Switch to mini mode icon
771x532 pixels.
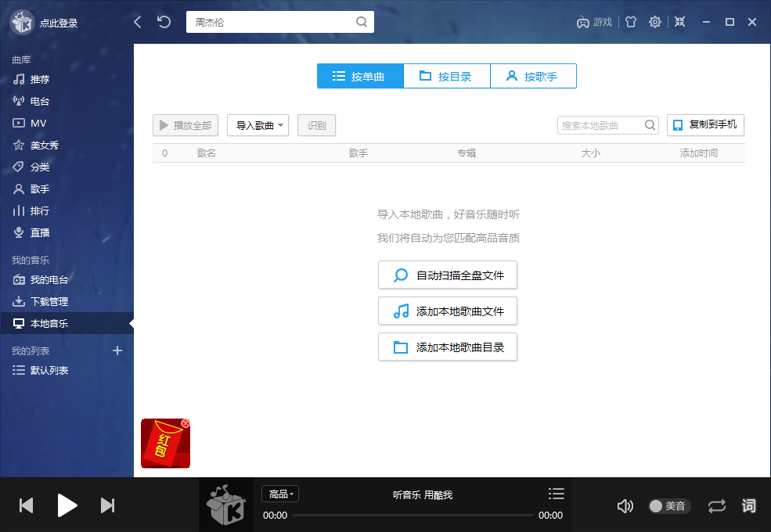(679, 22)
